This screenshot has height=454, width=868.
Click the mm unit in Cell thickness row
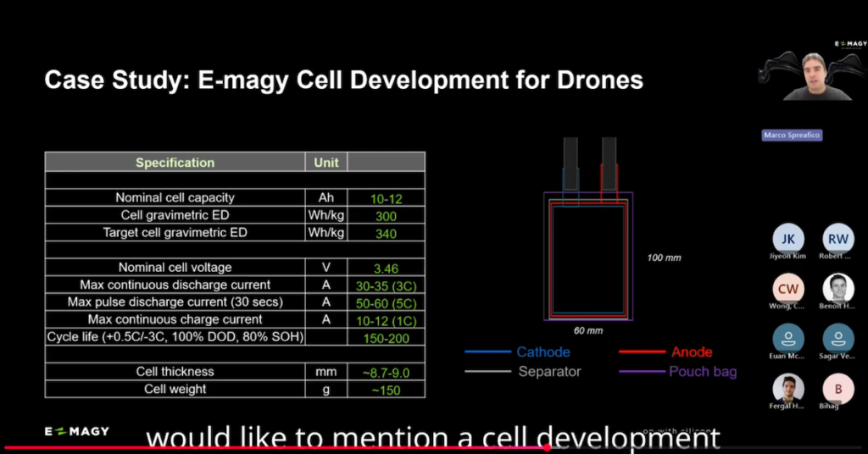coord(326,372)
